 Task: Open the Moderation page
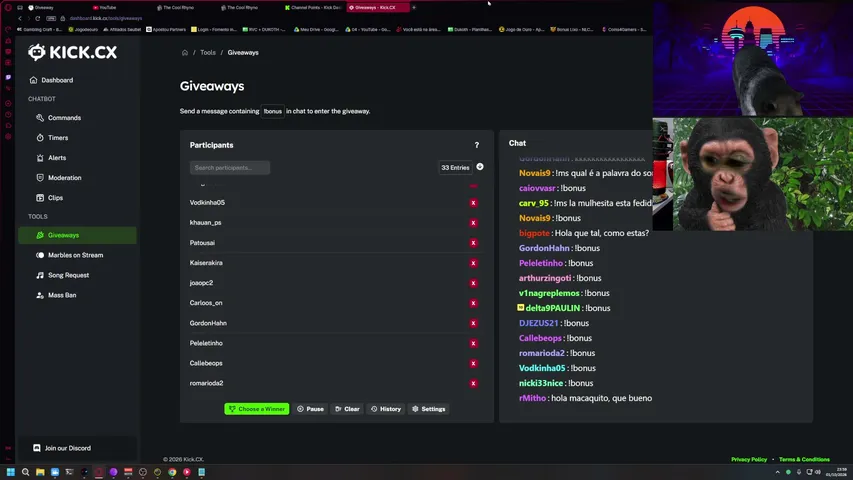pos(59,177)
